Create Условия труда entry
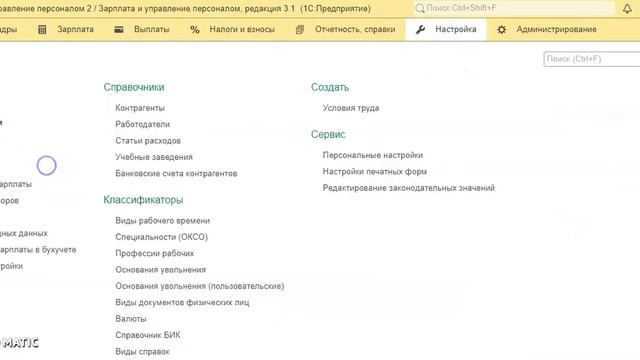640x360 pixels. [351, 108]
